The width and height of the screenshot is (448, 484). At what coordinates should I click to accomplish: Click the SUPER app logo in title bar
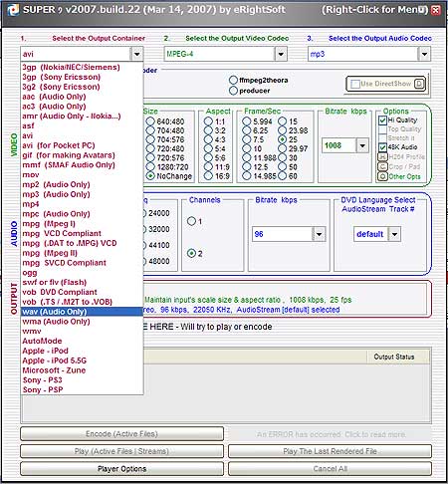coord(13,9)
